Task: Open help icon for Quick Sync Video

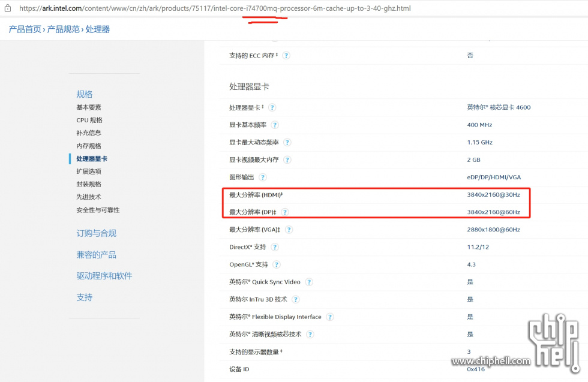Action: 309,282
